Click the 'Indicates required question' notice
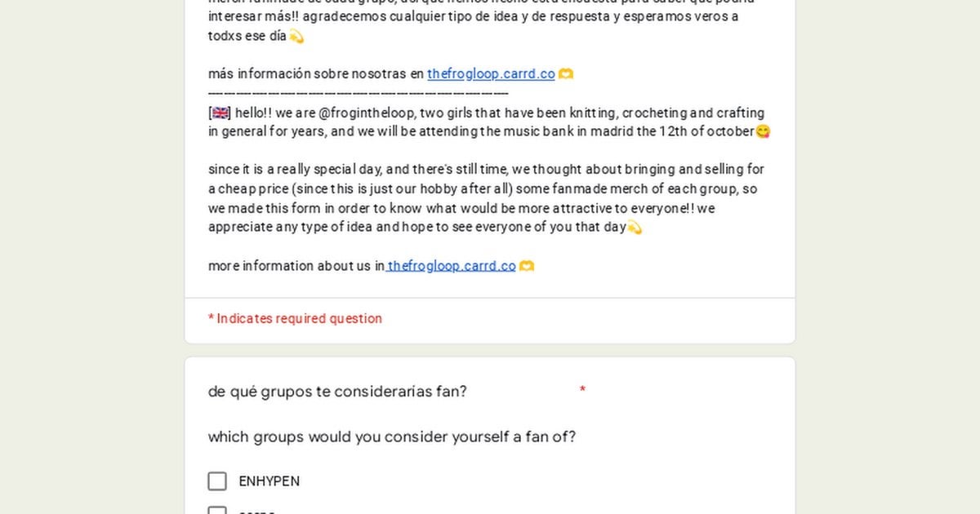Image resolution: width=980 pixels, height=514 pixels. tap(295, 319)
